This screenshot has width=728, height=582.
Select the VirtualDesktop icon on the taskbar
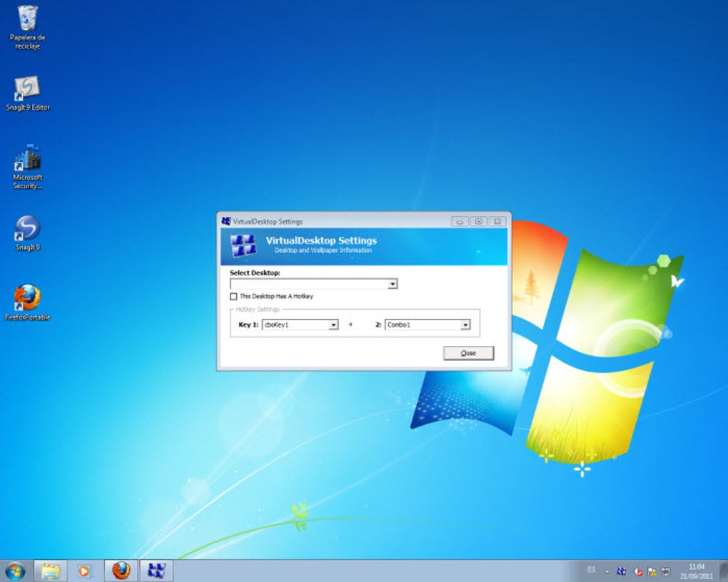coord(156,571)
